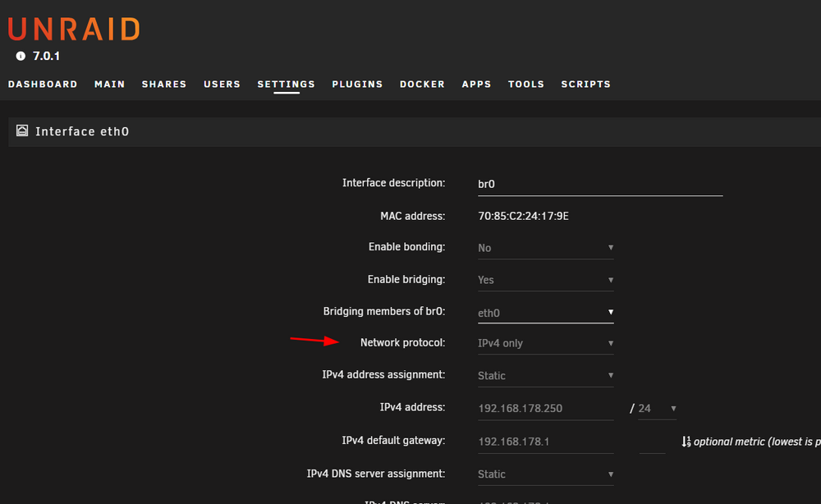This screenshot has height=504, width=821.
Task: Click the Network protocol label
Action: [402, 343]
